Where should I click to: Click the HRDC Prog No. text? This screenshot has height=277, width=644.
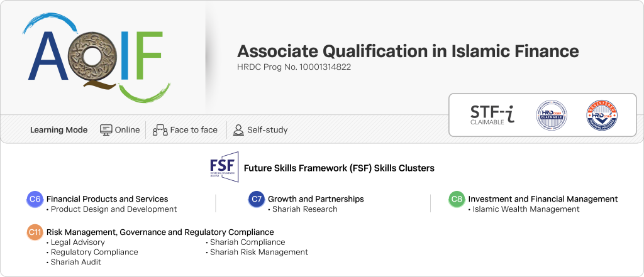pyautogui.click(x=294, y=67)
